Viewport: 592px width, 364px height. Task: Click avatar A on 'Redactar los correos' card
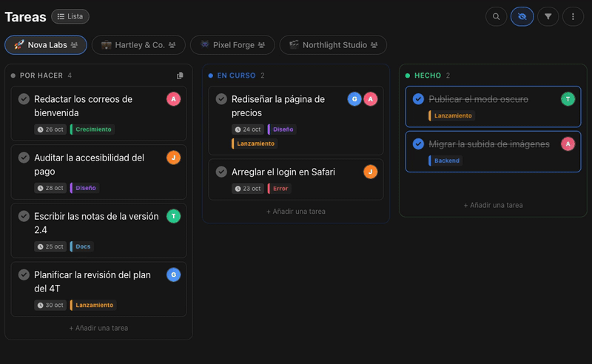pyautogui.click(x=174, y=99)
